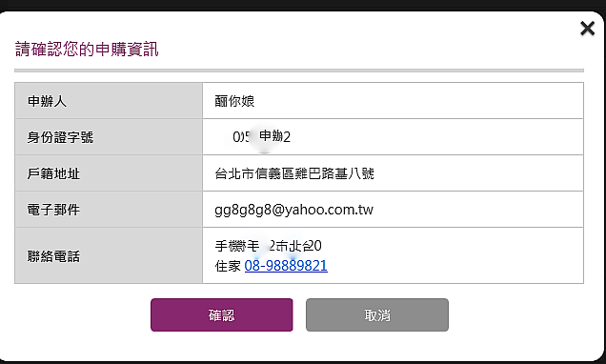This screenshot has width=606, height=364.
Task: Select the 戶籍地址 label cell
Action: coord(109,173)
